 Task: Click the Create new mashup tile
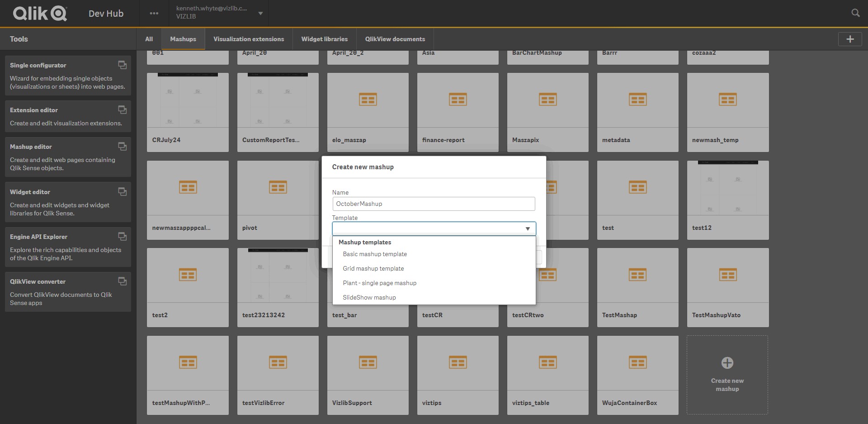click(727, 375)
